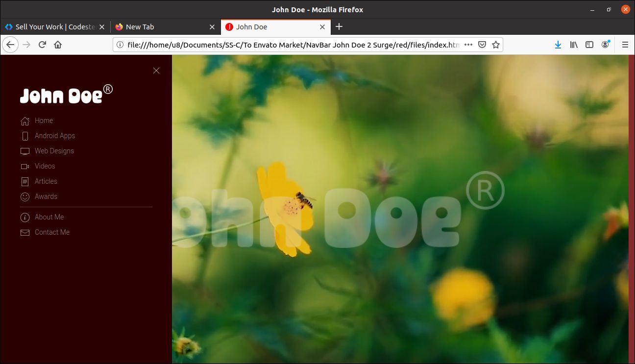Click the Contact Me envelope icon

click(25, 233)
